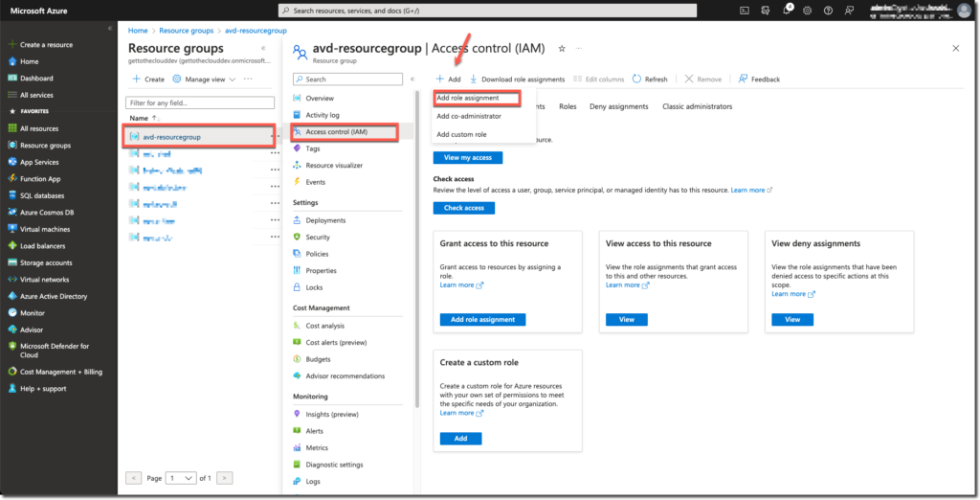Open Directories and subscriptions filter icon
The image size is (980, 500).
click(x=765, y=11)
